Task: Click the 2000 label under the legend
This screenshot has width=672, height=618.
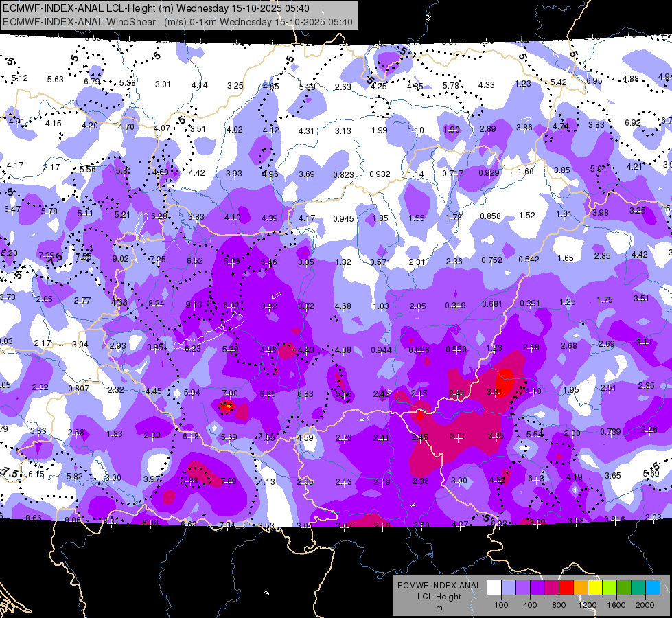Action: click(645, 605)
